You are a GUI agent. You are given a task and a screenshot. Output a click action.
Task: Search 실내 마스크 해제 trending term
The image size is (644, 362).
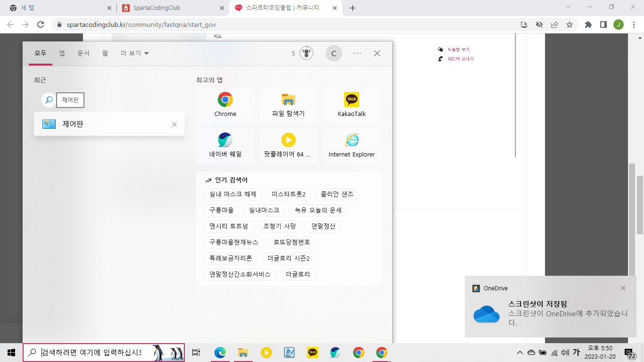(233, 194)
